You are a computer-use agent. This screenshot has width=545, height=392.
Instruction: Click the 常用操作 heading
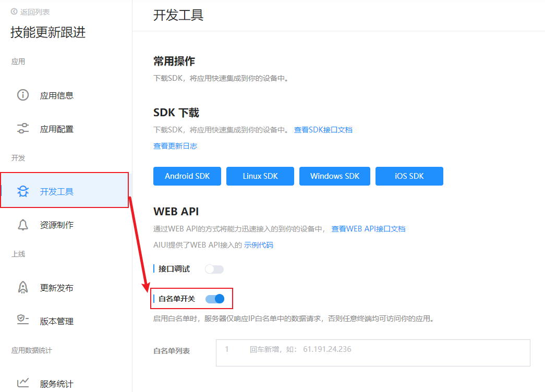click(174, 61)
